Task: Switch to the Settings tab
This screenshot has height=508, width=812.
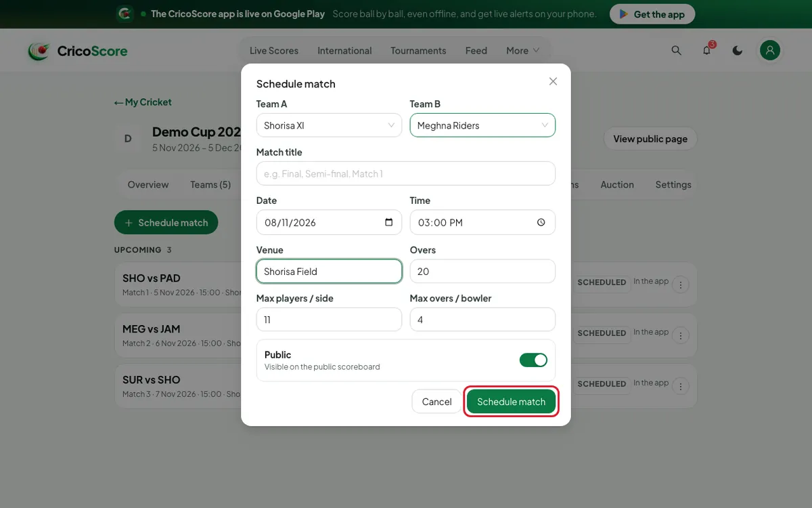Action: click(673, 184)
